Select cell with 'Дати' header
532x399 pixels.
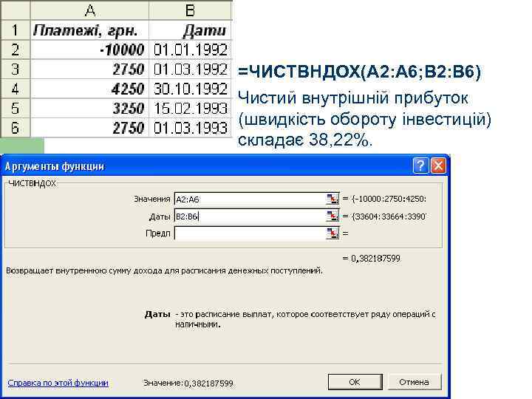[x=191, y=30]
